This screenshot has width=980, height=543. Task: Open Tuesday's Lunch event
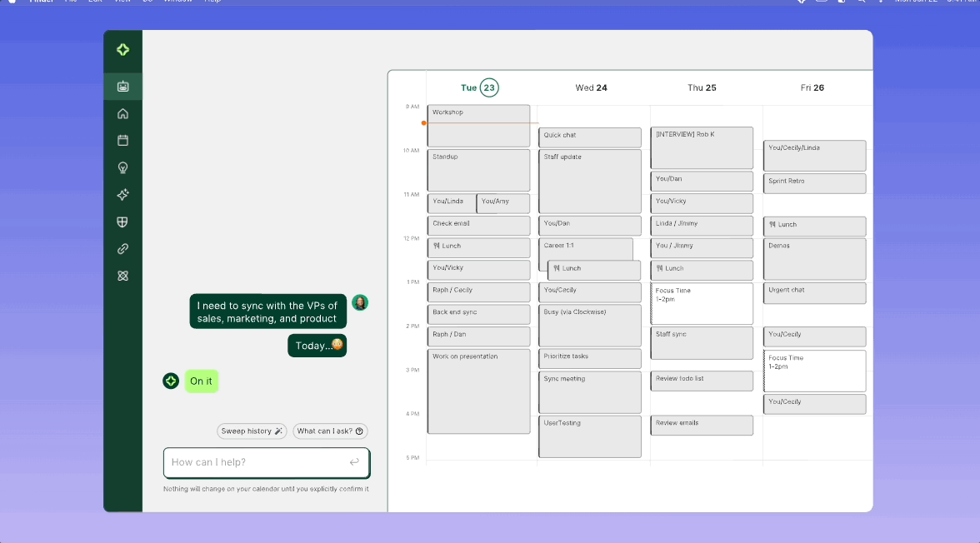pyautogui.click(x=478, y=247)
